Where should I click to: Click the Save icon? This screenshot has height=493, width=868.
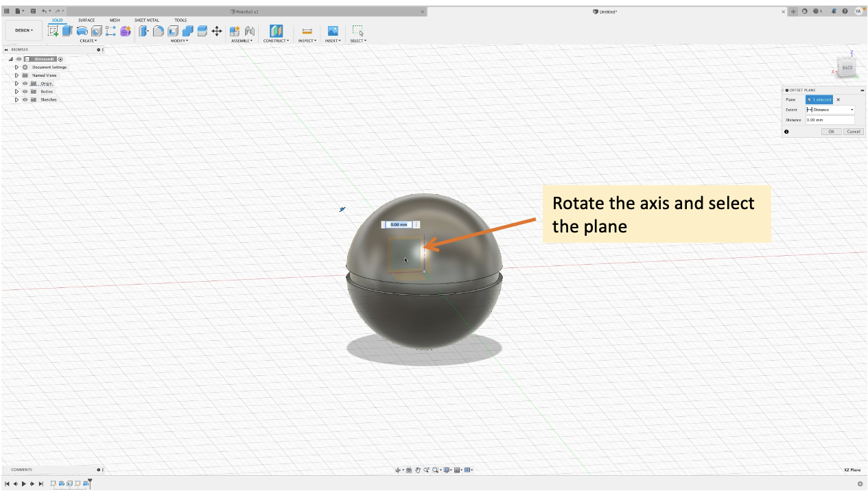[x=33, y=11]
